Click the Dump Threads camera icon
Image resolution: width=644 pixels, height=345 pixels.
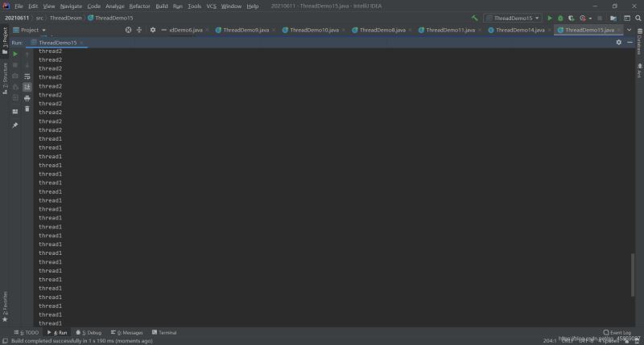coord(15,76)
